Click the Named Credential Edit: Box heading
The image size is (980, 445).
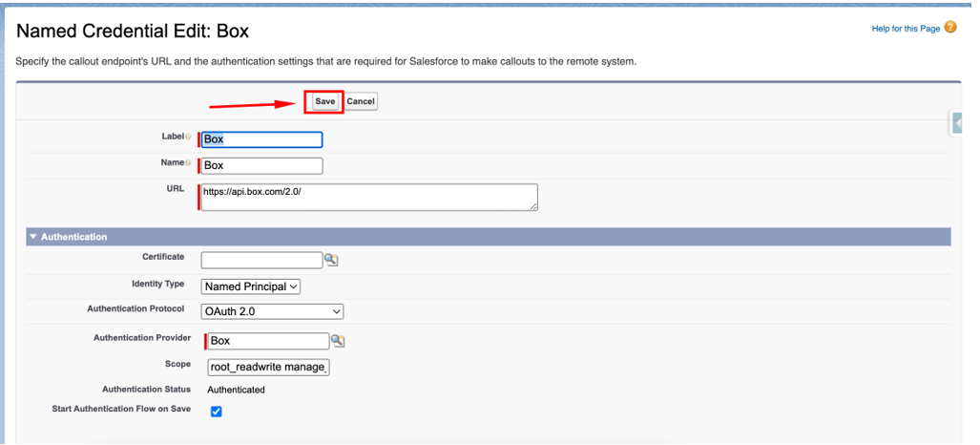(133, 32)
